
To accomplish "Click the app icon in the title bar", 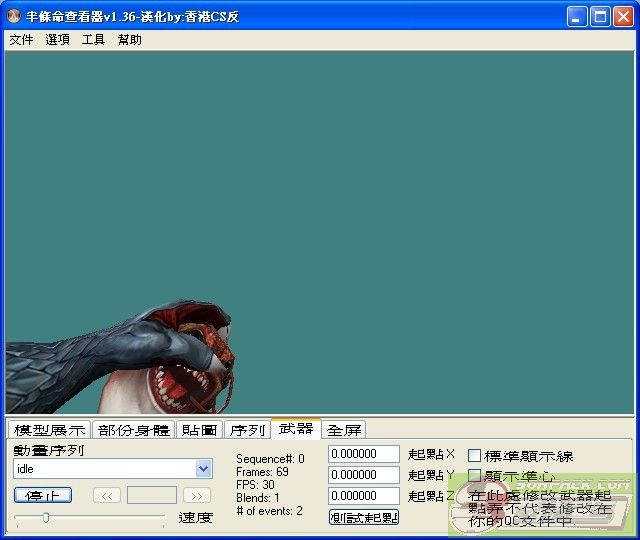I will click(x=14, y=17).
